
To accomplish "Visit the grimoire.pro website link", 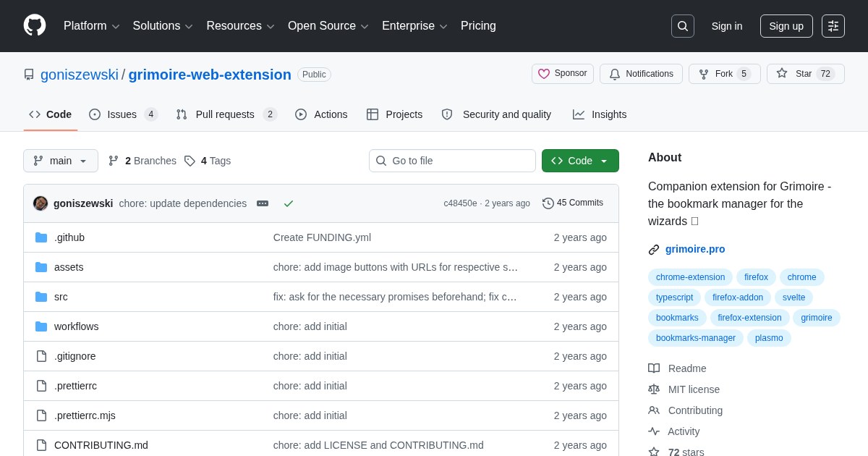I will (695, 249).
